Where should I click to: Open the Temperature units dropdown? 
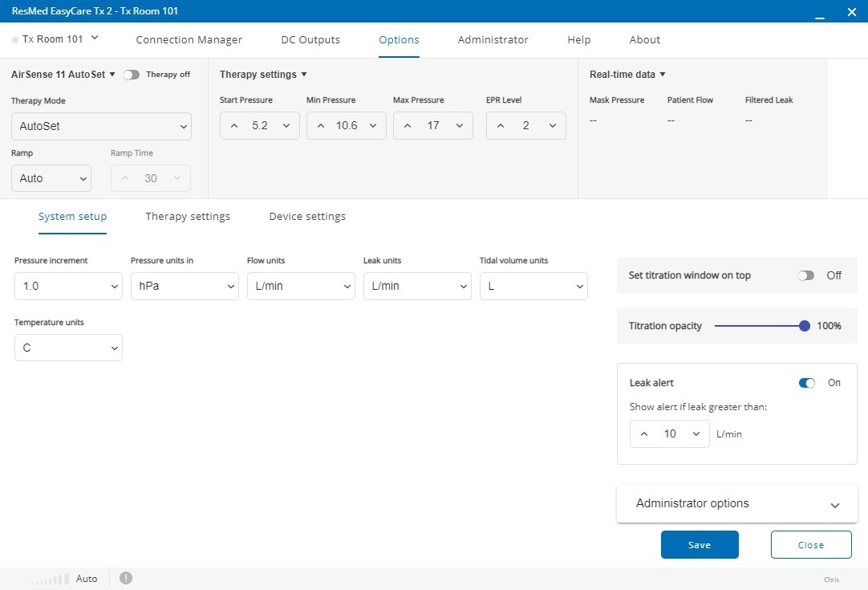[x=68, y=348]
